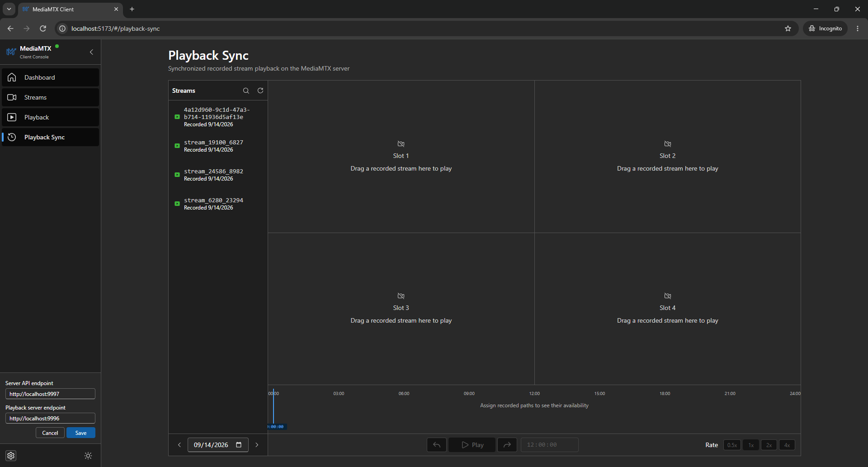Refresh the Streams list
868x467 pixels.
(260, 91)
